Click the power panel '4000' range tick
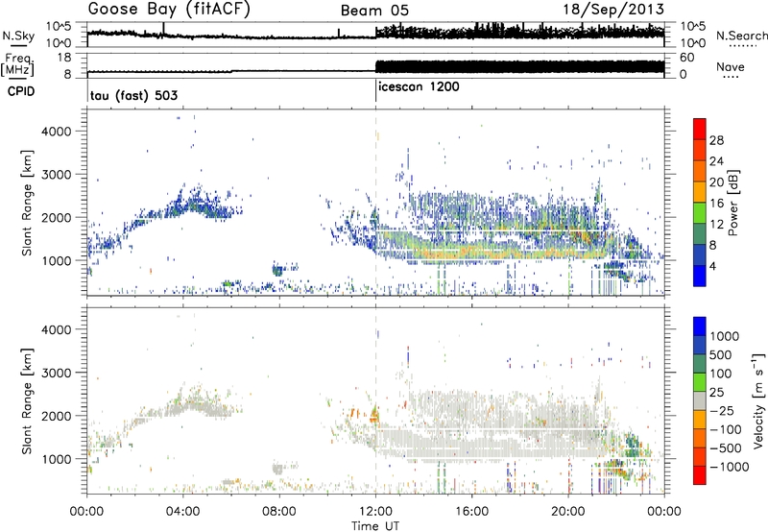Image resolution: width=768 pixels, height=532 pixels. coord(56,132)
